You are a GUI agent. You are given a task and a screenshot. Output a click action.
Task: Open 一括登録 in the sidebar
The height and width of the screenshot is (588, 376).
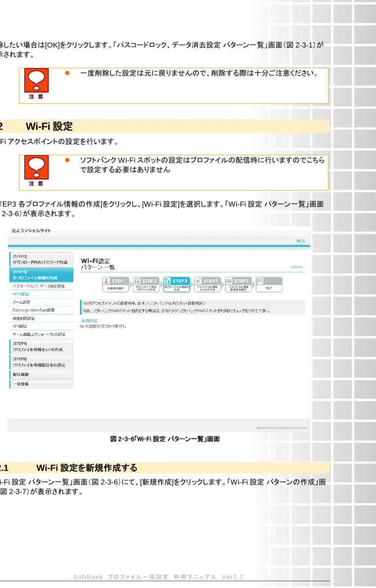coord(41,383)
